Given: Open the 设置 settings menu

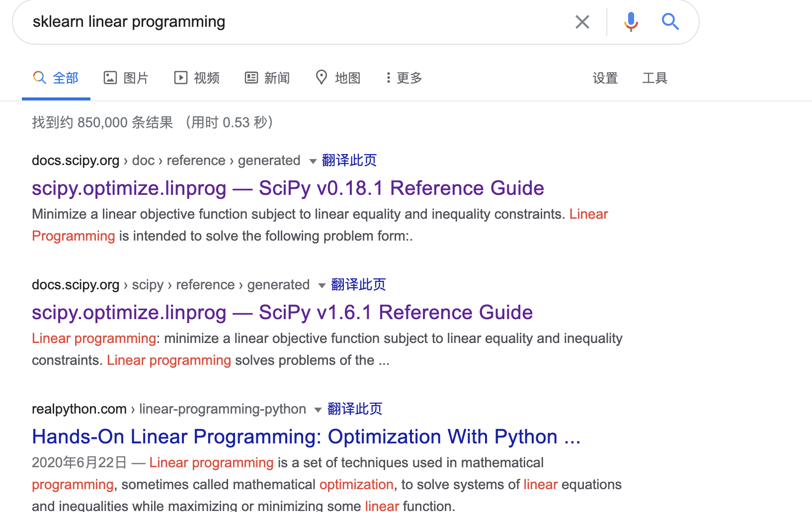Looking at the screenshot, I should click(604, 78).
